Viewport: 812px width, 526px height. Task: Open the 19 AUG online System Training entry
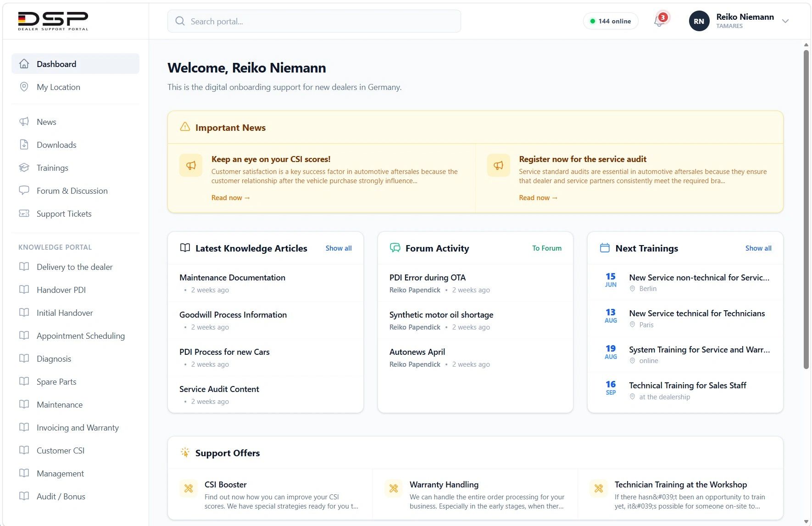click(x=685, y=354)
